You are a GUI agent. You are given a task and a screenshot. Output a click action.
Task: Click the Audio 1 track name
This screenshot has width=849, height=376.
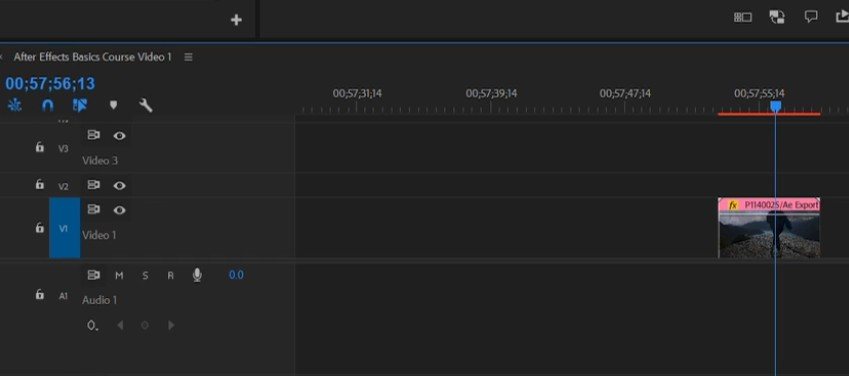point(100,300)
